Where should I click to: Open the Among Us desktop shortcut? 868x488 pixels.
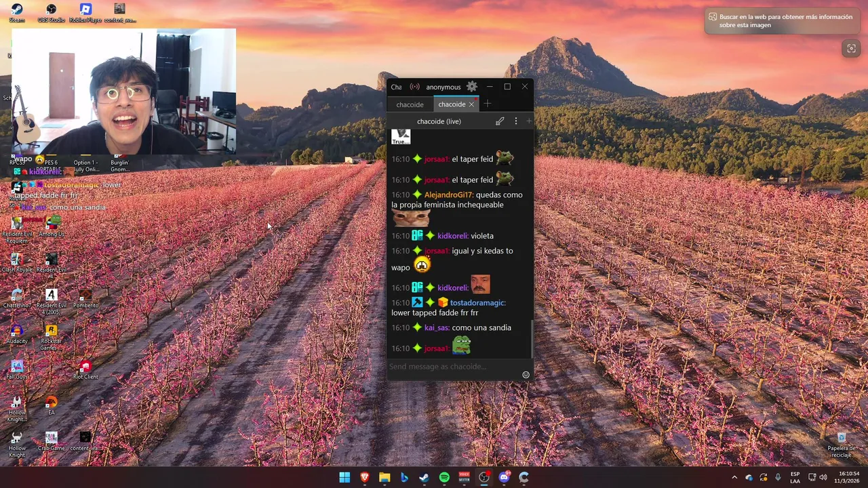tap(52, 226)
